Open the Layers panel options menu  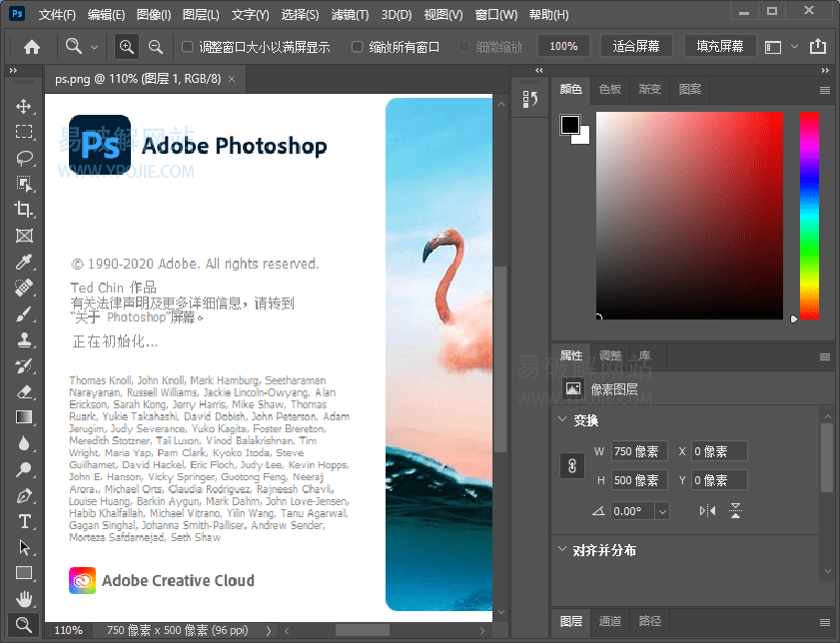click(825, 622)
